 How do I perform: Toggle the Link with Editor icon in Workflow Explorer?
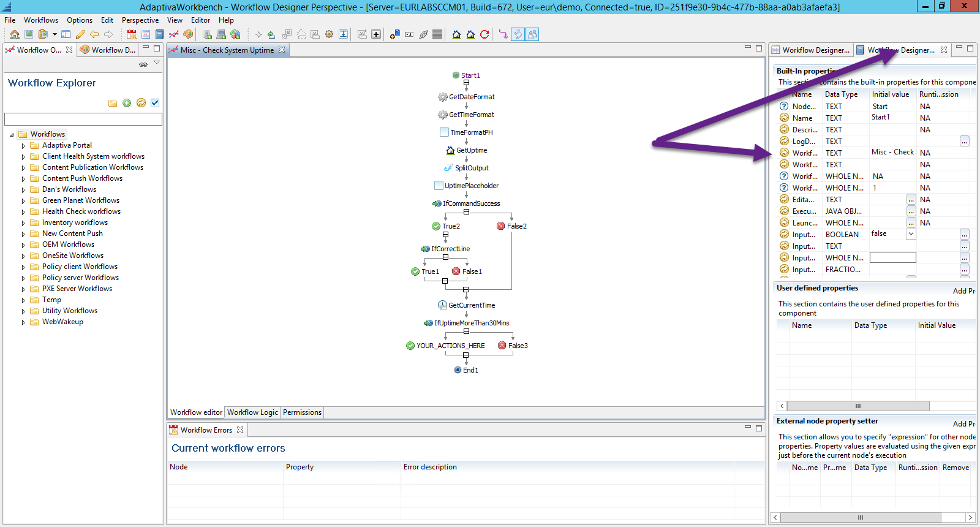pyautogui.click(x=143, y=64)
